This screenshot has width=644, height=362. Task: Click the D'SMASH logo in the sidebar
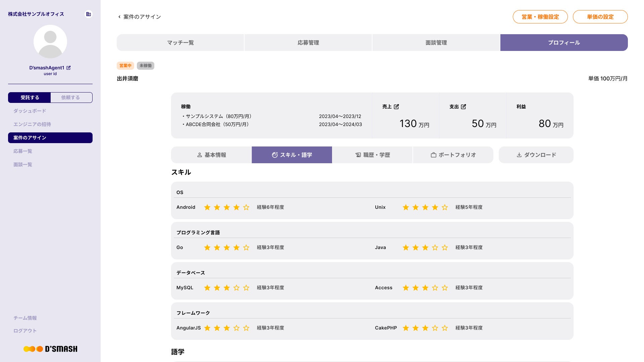point(50,349)
